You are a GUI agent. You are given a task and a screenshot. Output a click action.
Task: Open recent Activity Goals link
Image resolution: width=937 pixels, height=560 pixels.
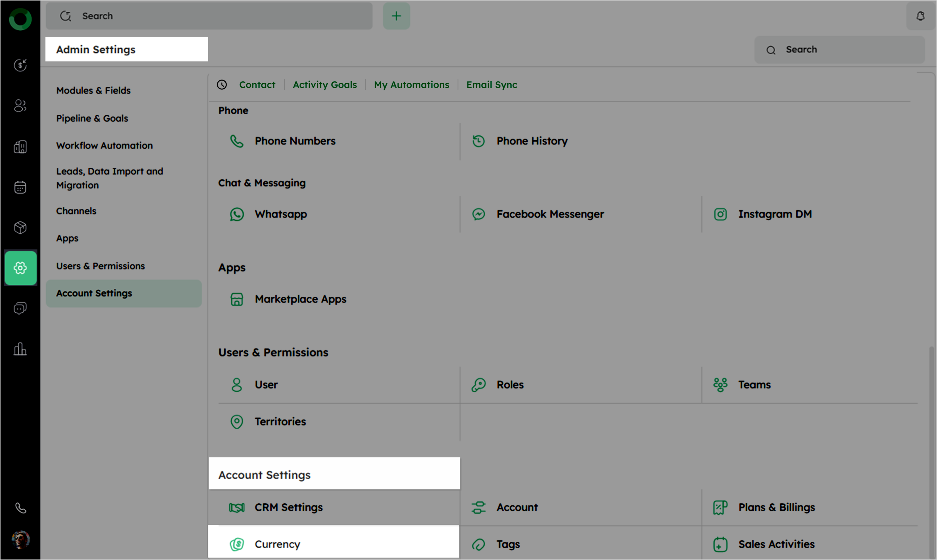pyautogui.click(x=324, y=85)
